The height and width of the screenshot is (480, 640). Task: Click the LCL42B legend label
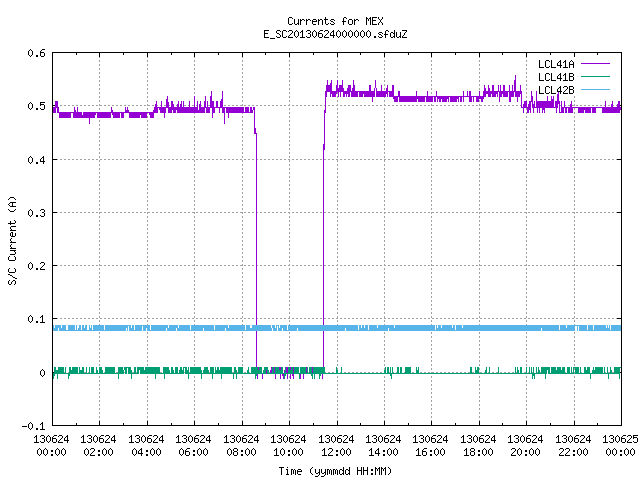coord(556,90)
